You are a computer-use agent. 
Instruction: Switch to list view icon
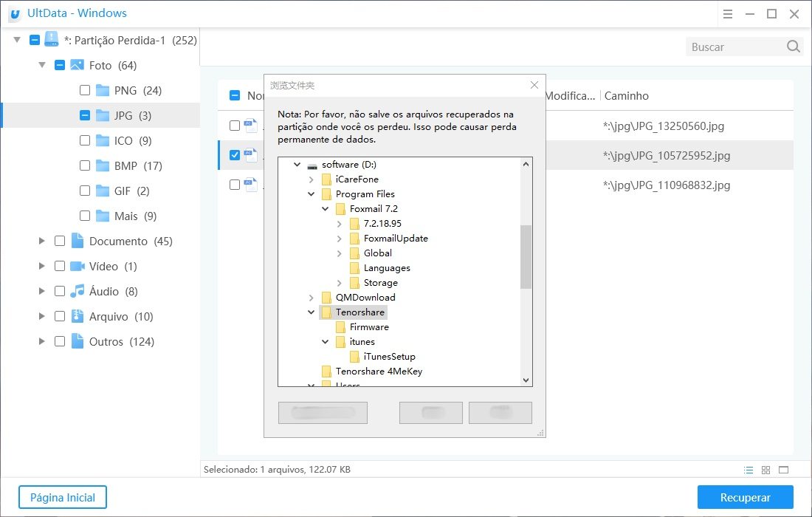click(749, 470)
